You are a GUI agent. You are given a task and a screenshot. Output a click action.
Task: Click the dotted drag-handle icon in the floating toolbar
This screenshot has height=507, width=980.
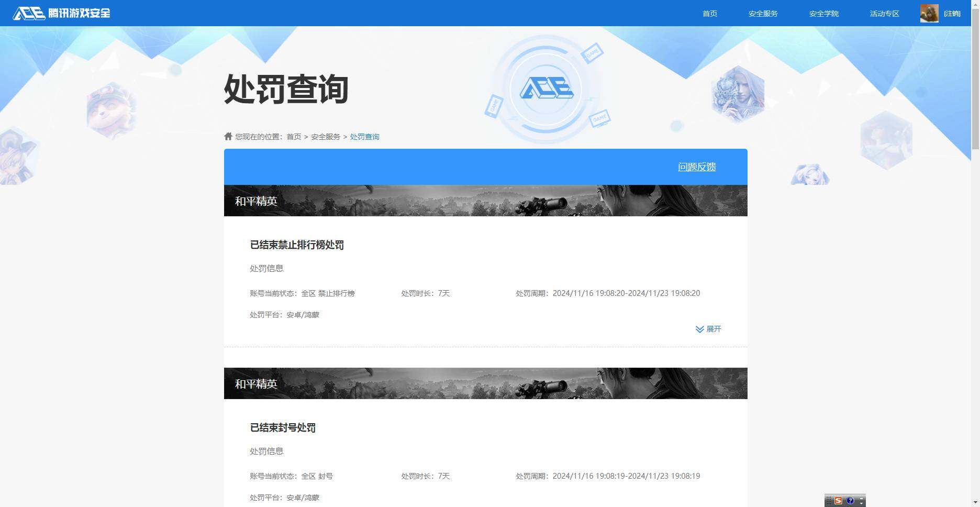[x=829, y=501]
